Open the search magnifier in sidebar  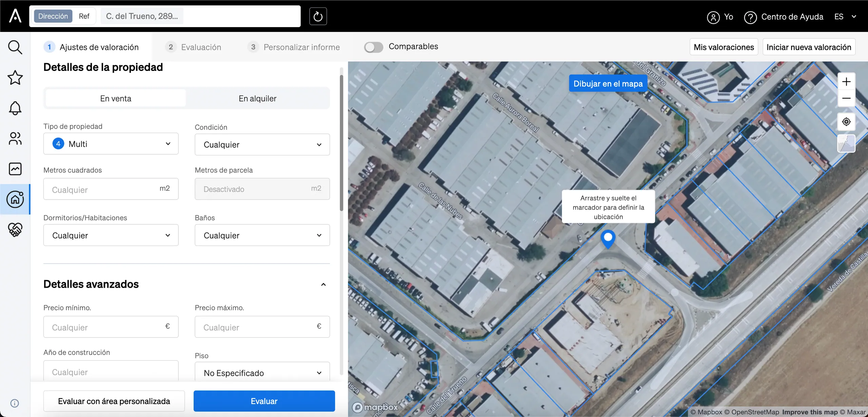click(x=15, y=47)
